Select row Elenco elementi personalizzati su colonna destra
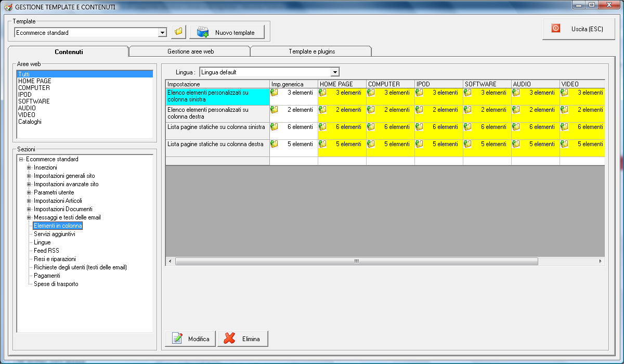 (217, 114)
